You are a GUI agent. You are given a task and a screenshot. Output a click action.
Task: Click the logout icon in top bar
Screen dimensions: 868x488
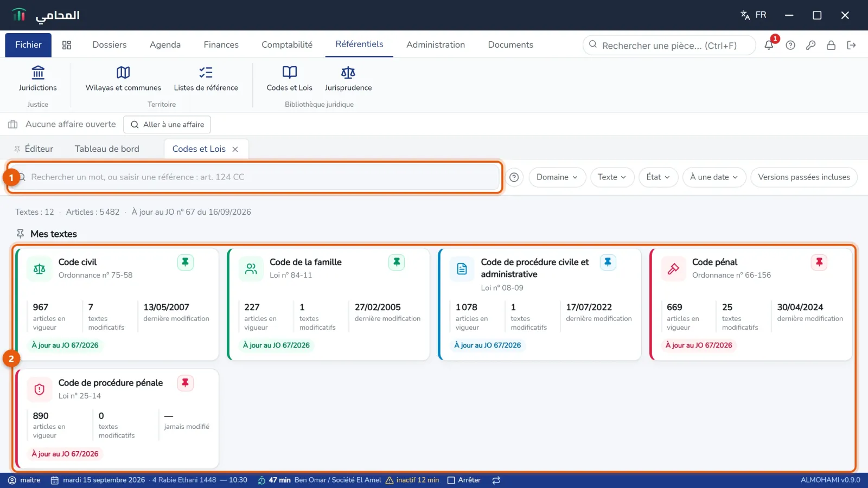coord(851,45)
